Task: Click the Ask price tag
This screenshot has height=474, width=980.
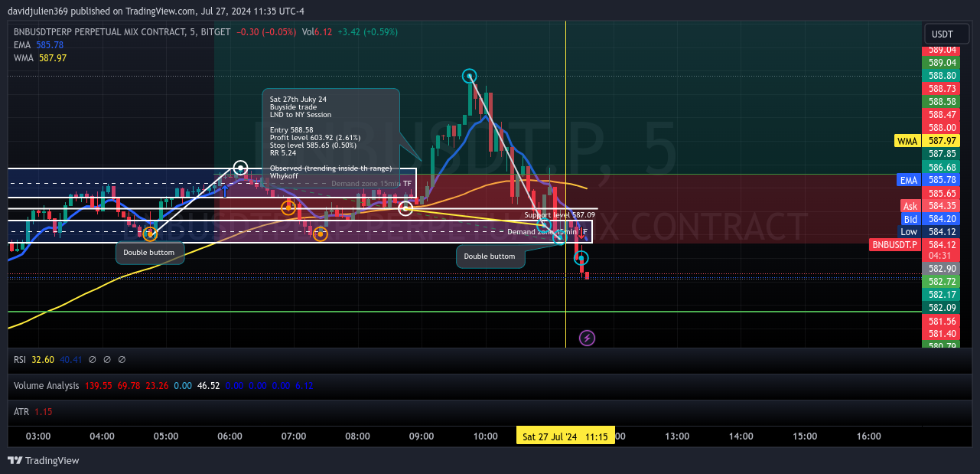Action: pos(910,206)
